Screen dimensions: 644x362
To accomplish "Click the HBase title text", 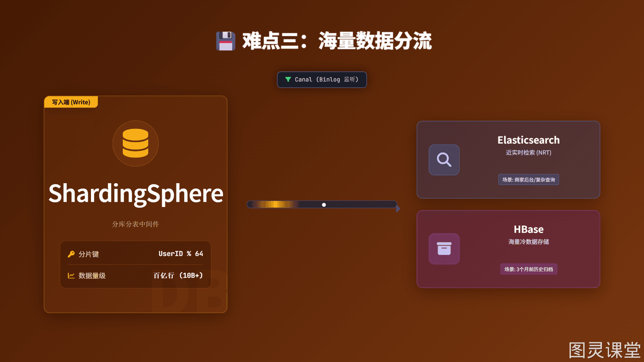I will click(x=528, y=230).
